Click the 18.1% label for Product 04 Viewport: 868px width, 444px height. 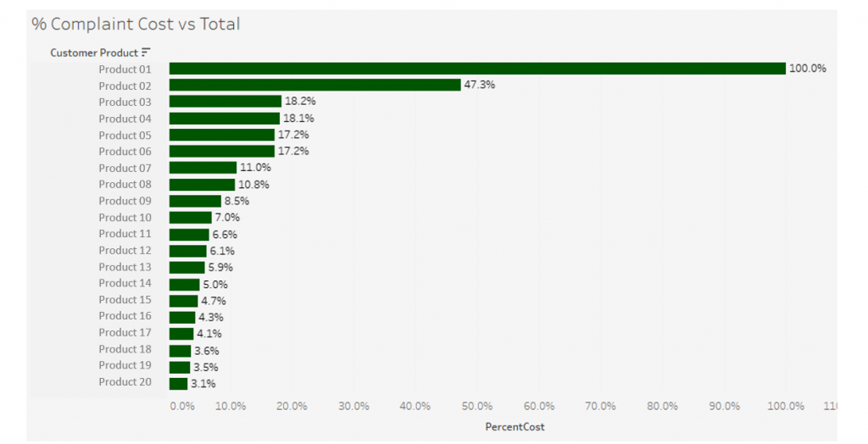pos(298,118)
